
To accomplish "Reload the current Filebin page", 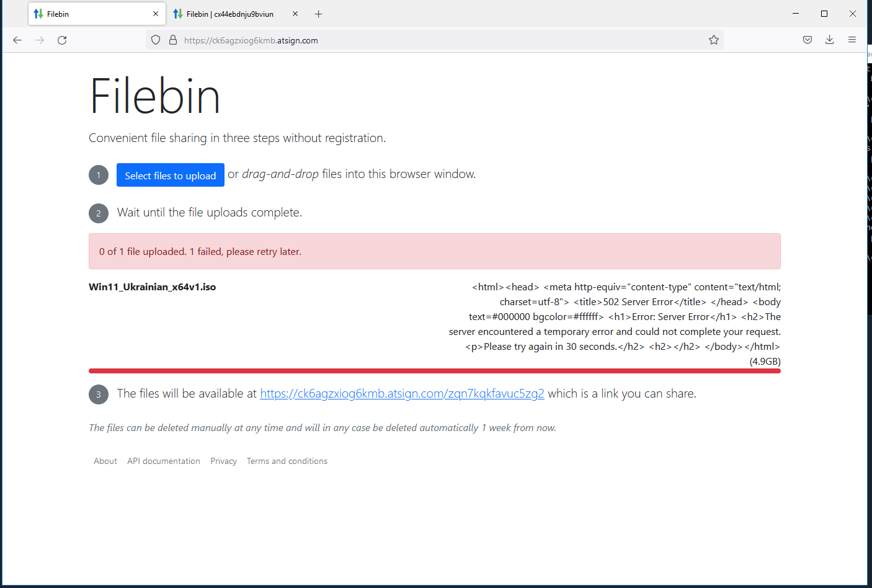I will (x=62, y=40).
